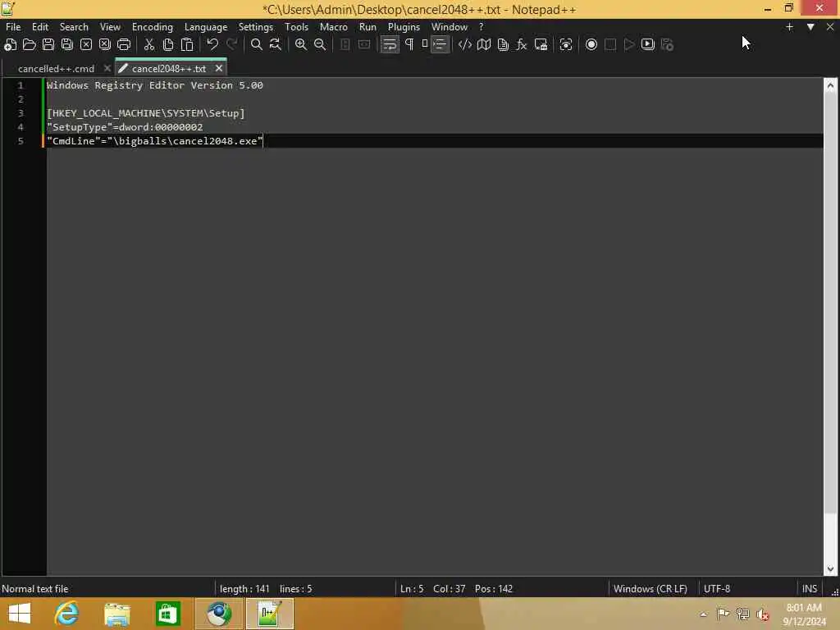Open the File menu
Viewport: 840px width, 630px height.
[x=13, y=27]
